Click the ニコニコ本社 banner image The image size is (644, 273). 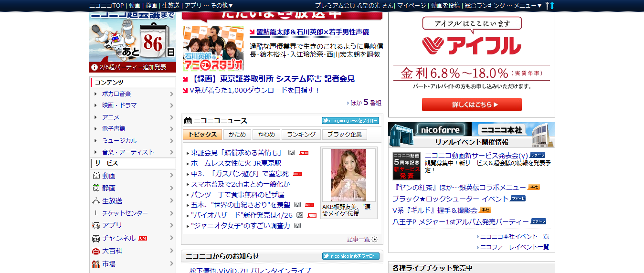(x=513, y=129)
